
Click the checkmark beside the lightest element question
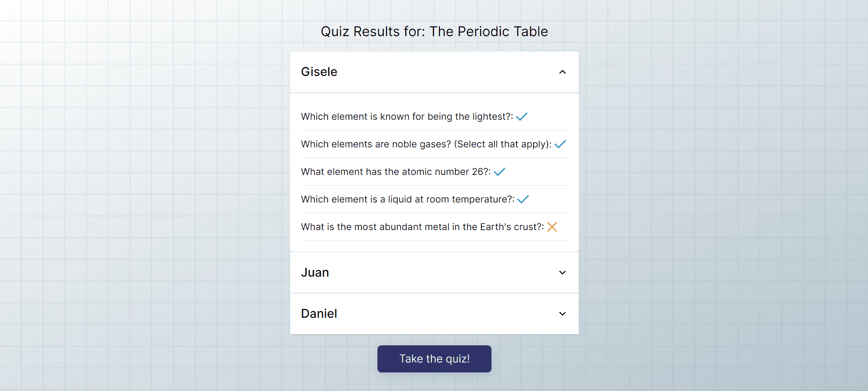(521, 117)
